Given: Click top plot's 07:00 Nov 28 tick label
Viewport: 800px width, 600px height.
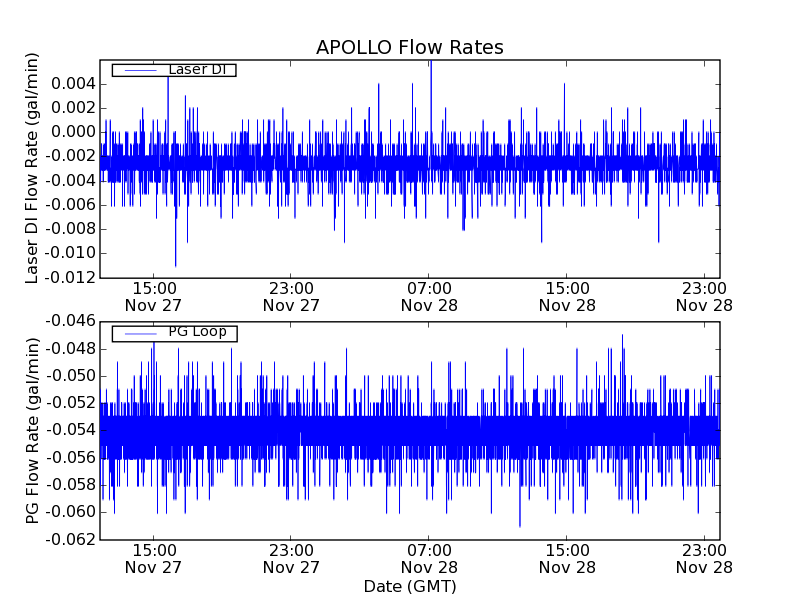Looking at the screenshot, I should click(x=428, y=297).
